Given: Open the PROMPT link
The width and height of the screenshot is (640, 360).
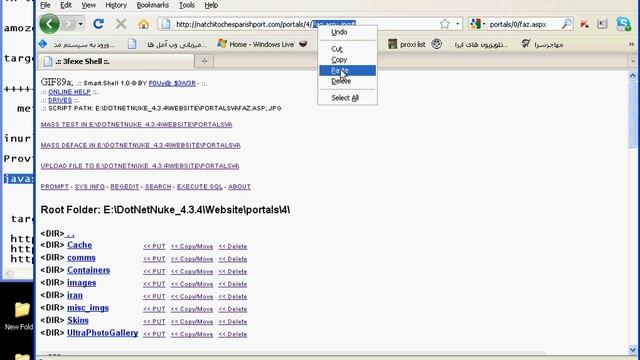Looking at the screenshot, I should pyautogui.click(x=55, y=187).
